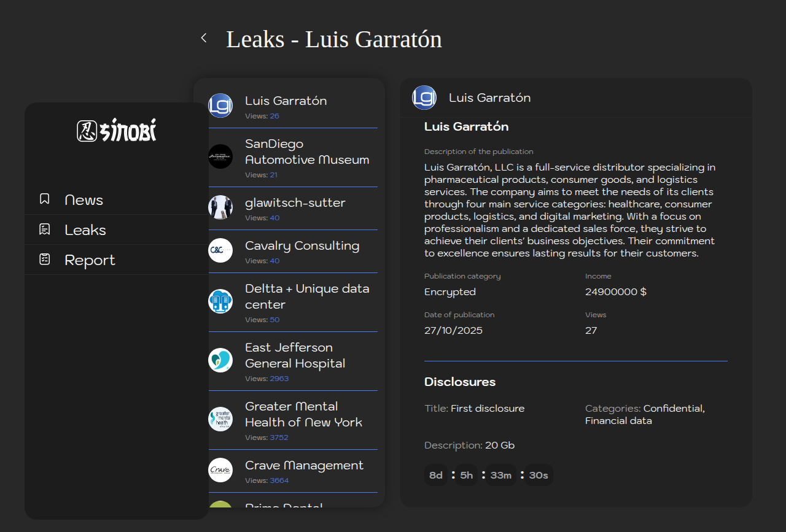Click the Deltta data center logo icon

(x=220, y=301)
